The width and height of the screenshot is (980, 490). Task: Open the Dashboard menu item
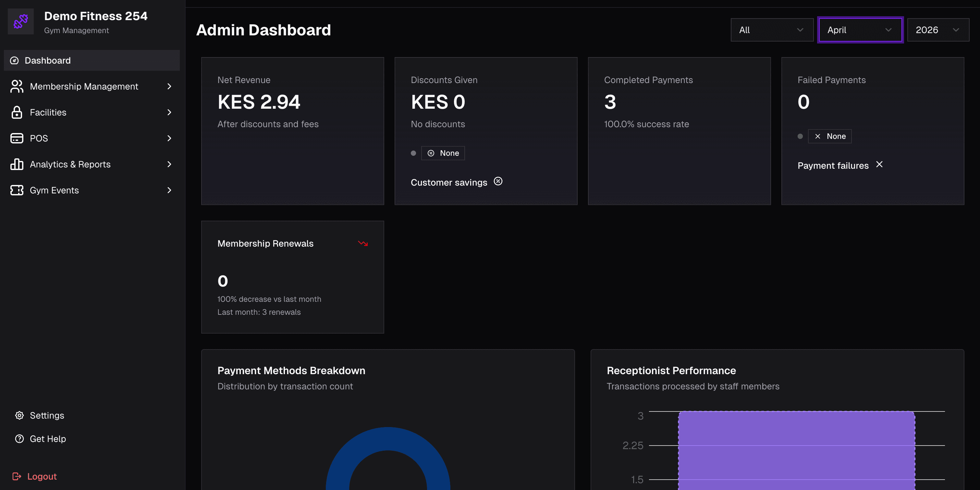click(92, 60)
